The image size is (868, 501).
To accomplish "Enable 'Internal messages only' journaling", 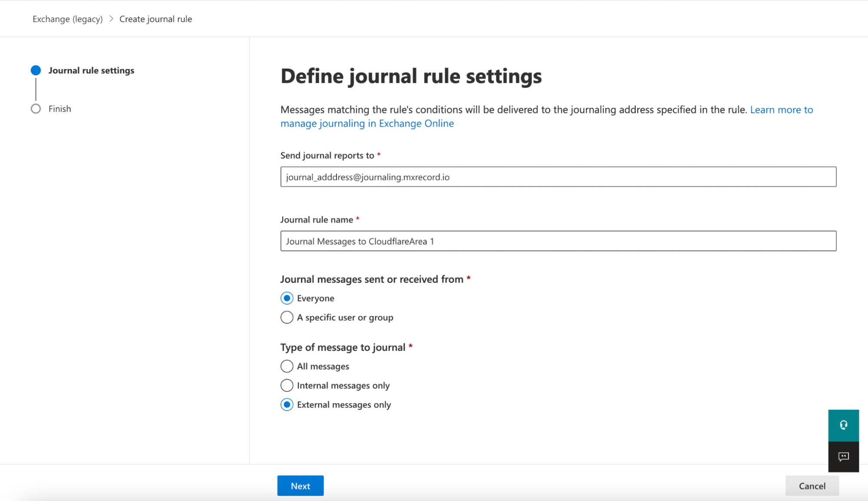I will (x=287, y=385).
